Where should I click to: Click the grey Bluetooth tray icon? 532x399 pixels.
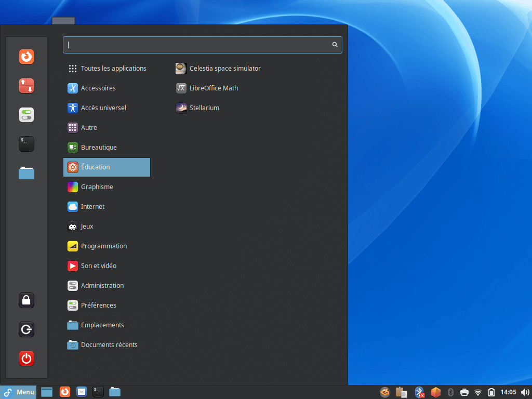450,392
